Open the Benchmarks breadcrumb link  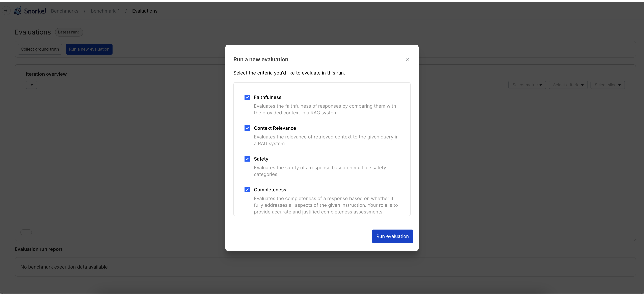[65, 11]
